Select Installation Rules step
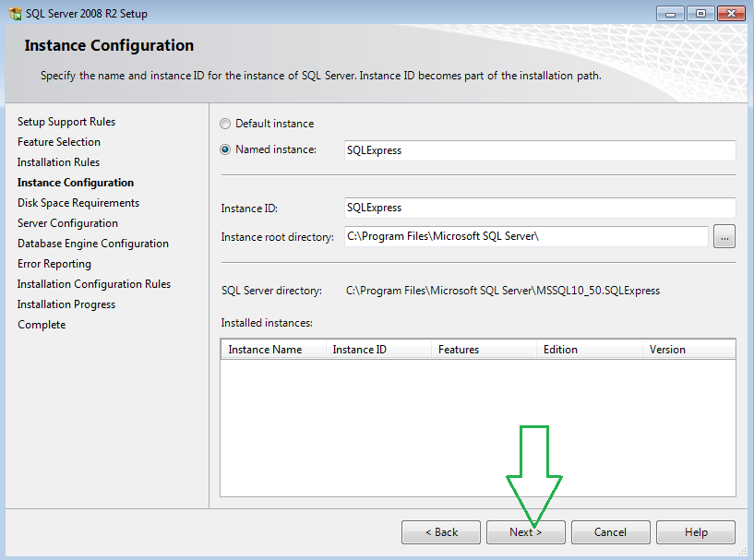 point(59,162)
